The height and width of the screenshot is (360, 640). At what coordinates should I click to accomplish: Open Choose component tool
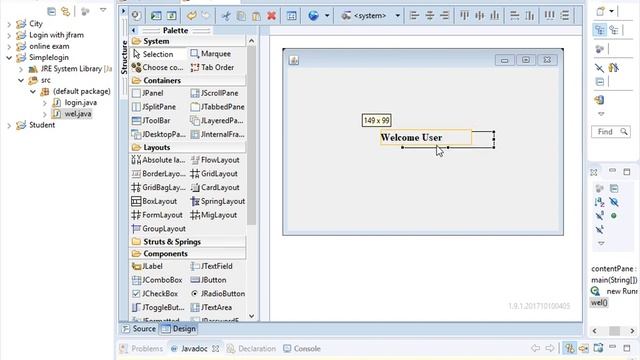[158, 67]
